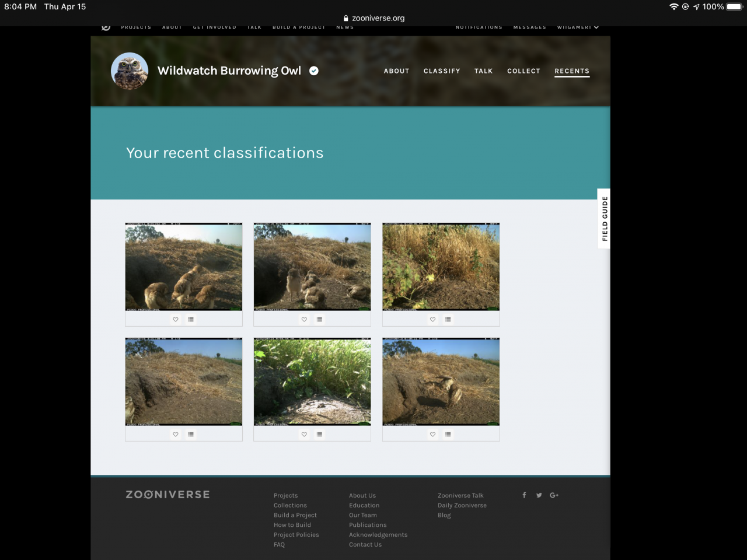This screenshot has width=747, height=560.
Task: Add flapping owl image to a collection
Action: click(x=448, y=434)
